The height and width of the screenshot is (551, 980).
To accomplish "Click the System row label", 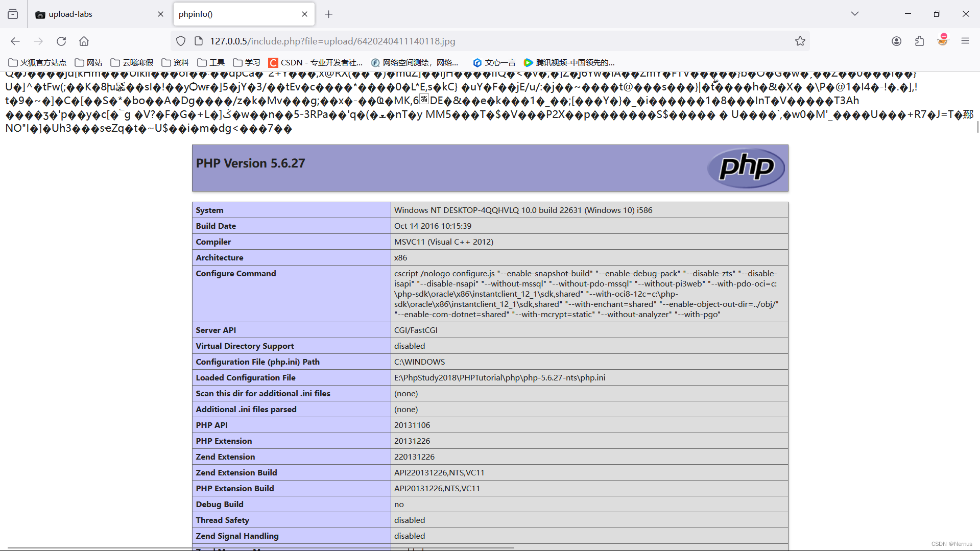I will coord(209,210).
